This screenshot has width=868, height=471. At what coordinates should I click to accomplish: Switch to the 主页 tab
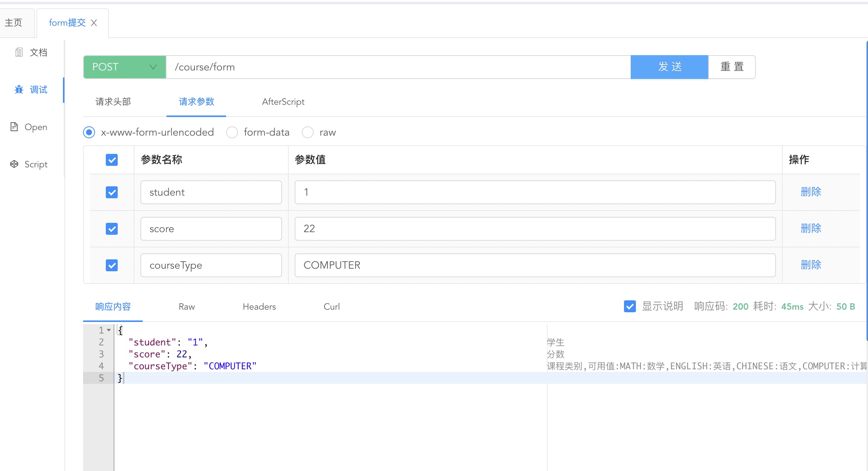[x=14, y=23]
